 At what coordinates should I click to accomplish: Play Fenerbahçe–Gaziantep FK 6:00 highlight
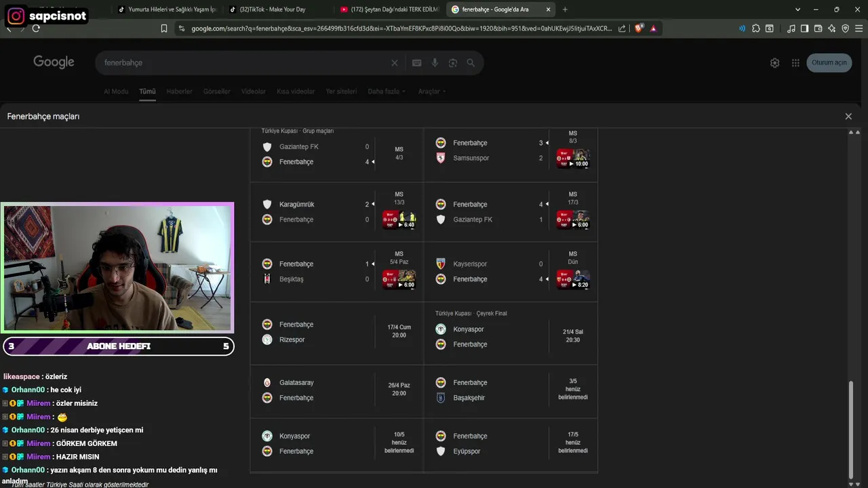pos(573,220)
